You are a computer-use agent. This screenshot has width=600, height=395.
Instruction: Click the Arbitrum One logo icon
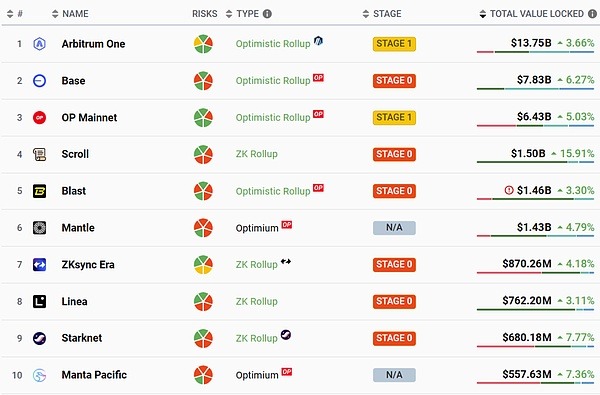tap(39, 44)
